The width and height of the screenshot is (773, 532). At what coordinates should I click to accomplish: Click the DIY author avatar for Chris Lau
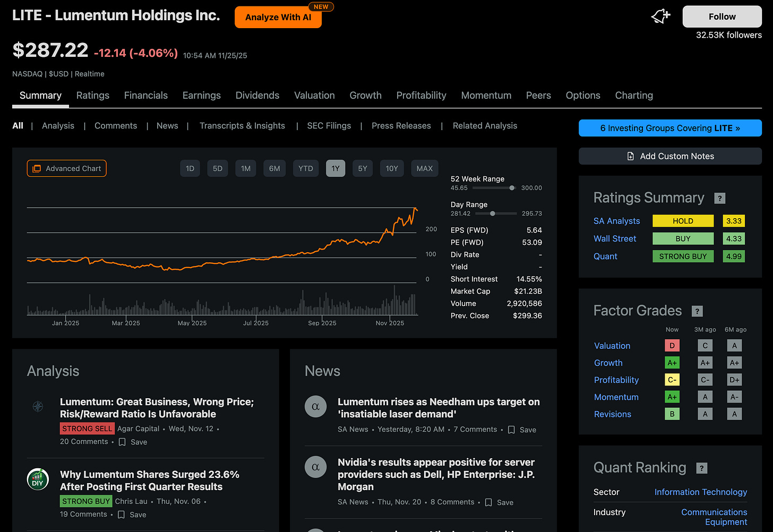tap(38, 479)
